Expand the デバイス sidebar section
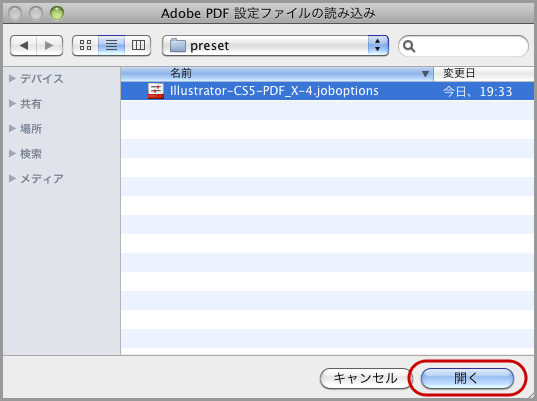Image resolution: width=537 pixels, height=401 pixels. [x=12, y=78]
